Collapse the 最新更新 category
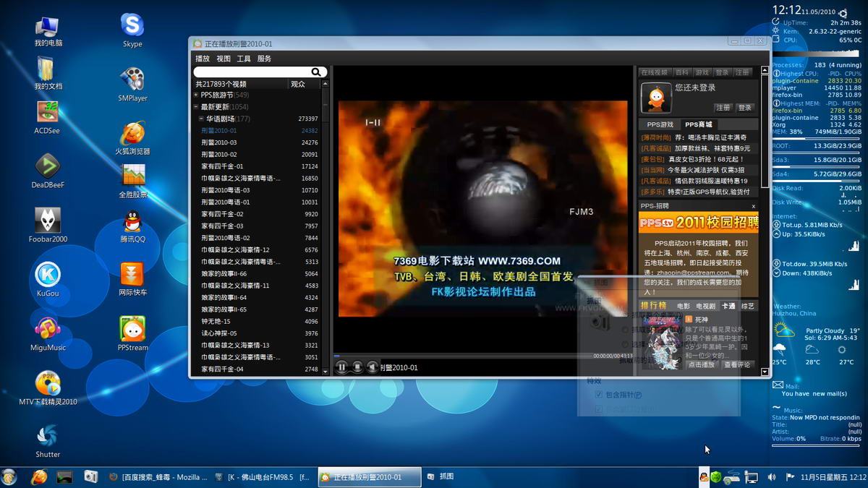This screenshot has height=488, width=868. click(196, 107)
